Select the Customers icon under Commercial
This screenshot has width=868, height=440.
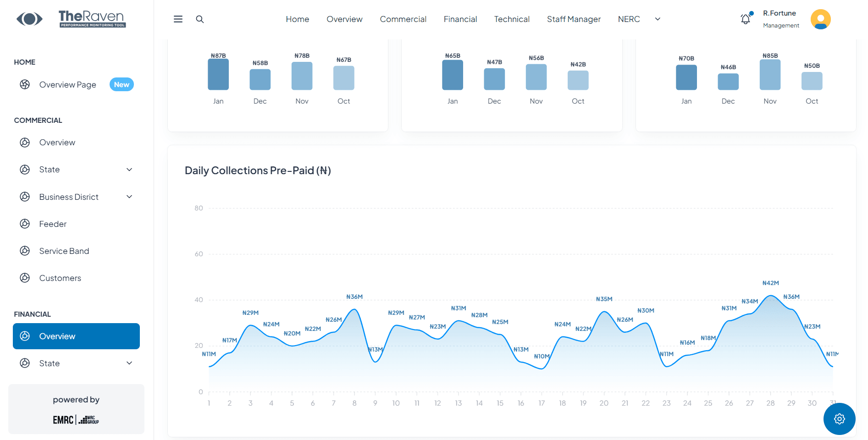click(25, 278)
